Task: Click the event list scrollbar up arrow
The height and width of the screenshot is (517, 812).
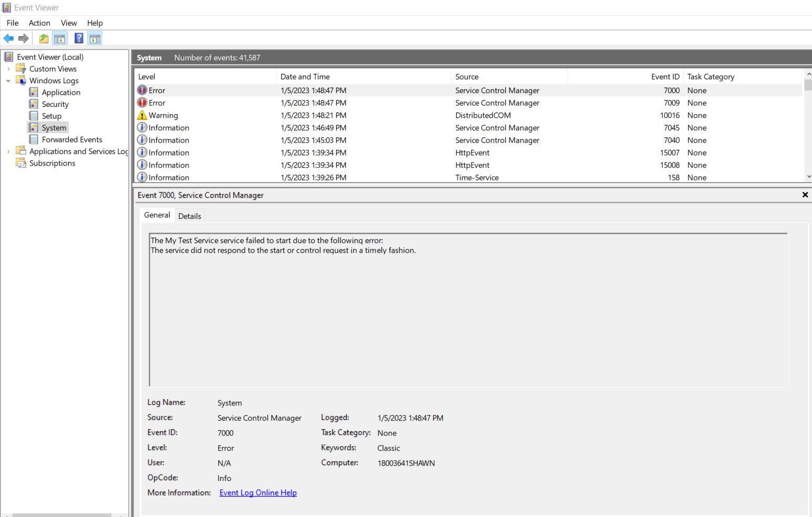Action: point(808,74)
